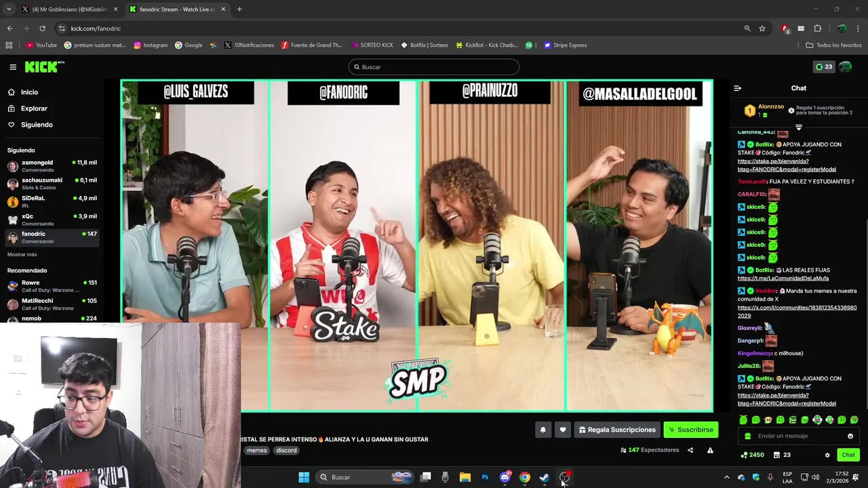Open SiDeRaL channel in following list
This screenshot has height=488, width=868.
pos(52,201)
